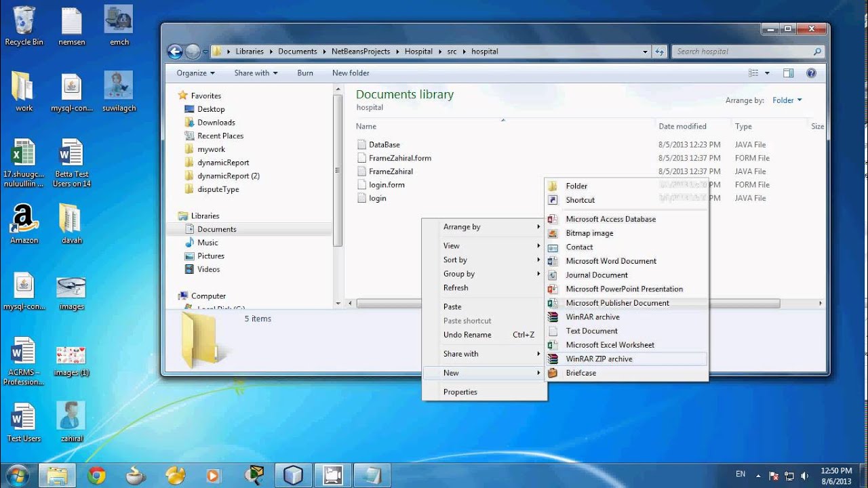Open address bar history dropdown arrow
This screenshot has height=488, width=868.
(x=645, y=52)
